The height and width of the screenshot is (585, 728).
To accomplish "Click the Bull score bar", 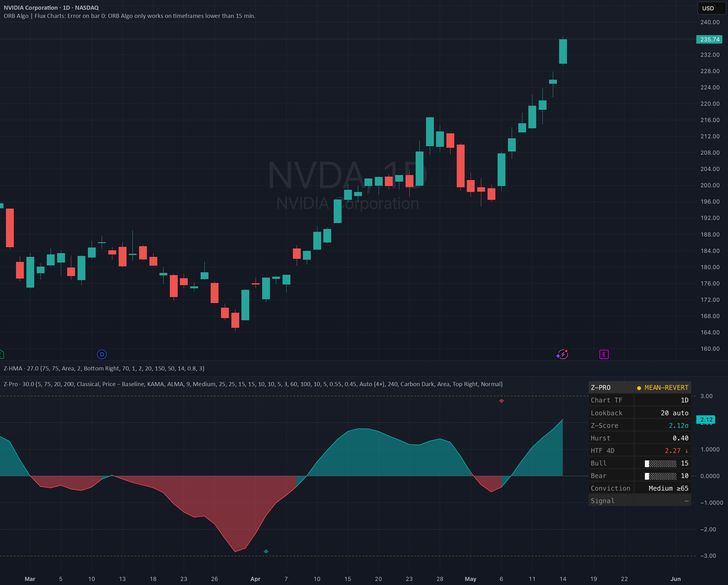I will (x=661, y=463).
